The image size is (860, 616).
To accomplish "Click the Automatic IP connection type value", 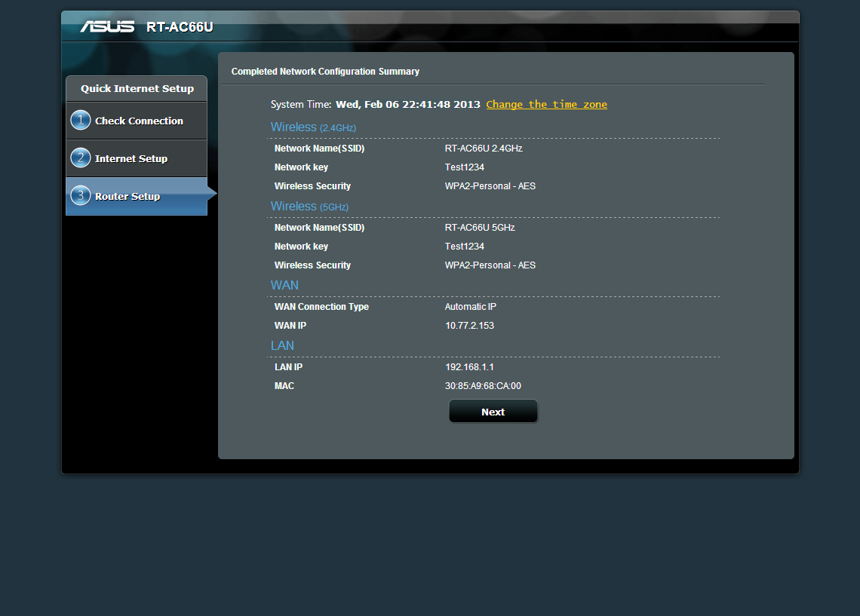I will coord(470,307).
